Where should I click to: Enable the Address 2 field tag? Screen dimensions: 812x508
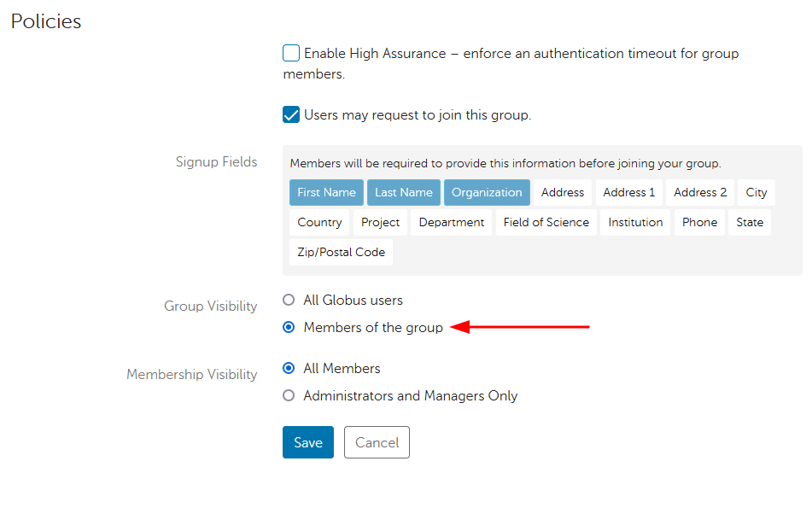700,193
